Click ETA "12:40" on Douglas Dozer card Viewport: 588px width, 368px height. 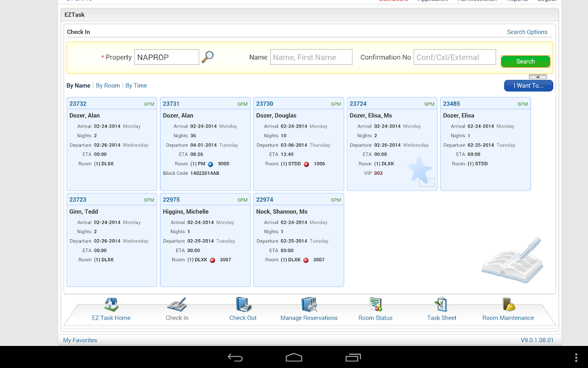tap(287, 155)
